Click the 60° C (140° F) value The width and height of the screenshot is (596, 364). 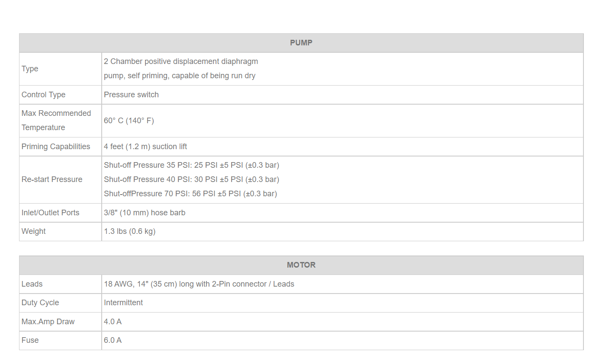point(129,121)
